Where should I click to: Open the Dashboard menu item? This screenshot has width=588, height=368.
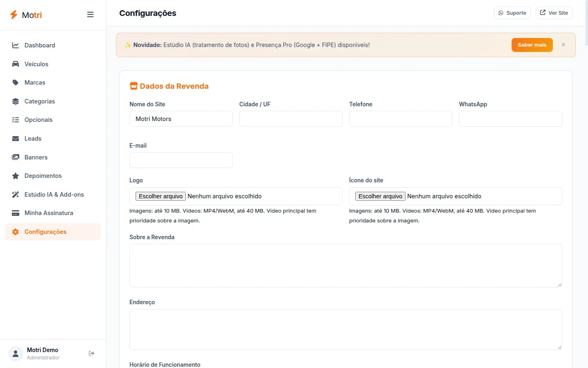[53, 45]
